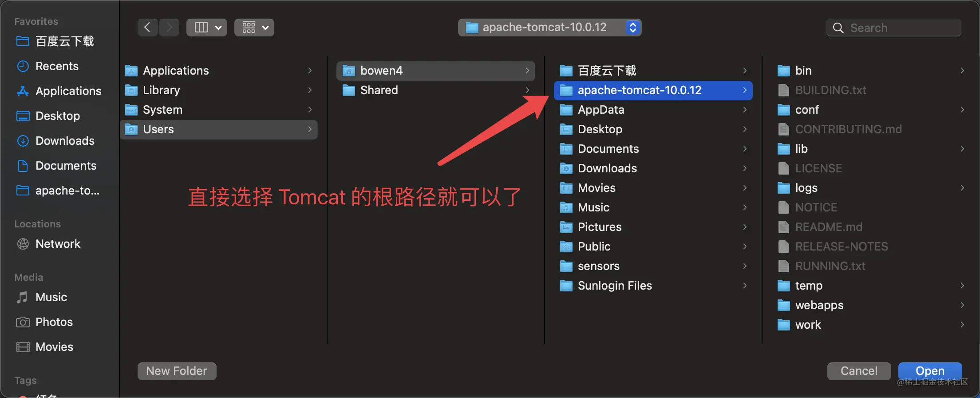Expand the webapps folder chevron

(962, 305)
